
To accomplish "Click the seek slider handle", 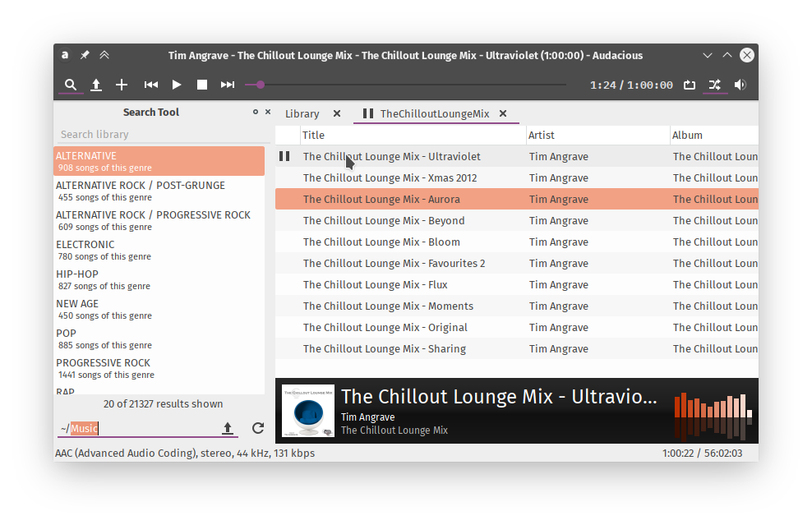I will click(x=261, y=85).
